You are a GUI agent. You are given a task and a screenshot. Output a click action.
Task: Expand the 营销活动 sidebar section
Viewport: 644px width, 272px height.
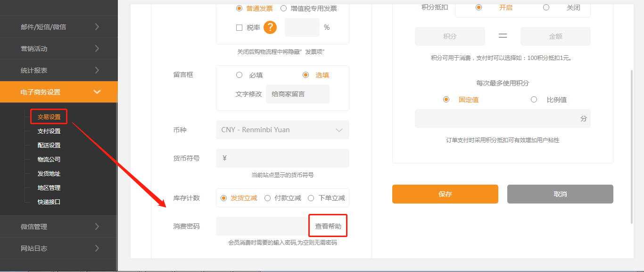tap(59, 49)
